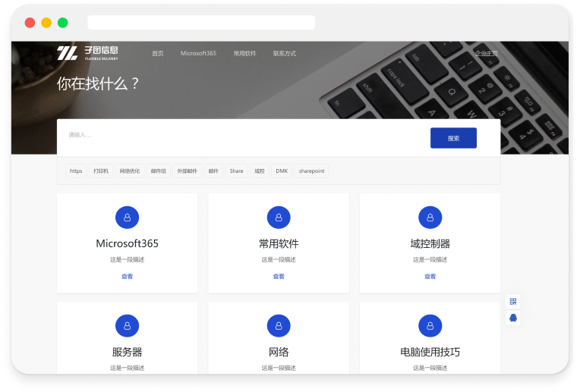The height and width of the screenshot is (392, 580).
Task: Click the 电脑使用技巧 card circle icon
Action: [430, 326]
